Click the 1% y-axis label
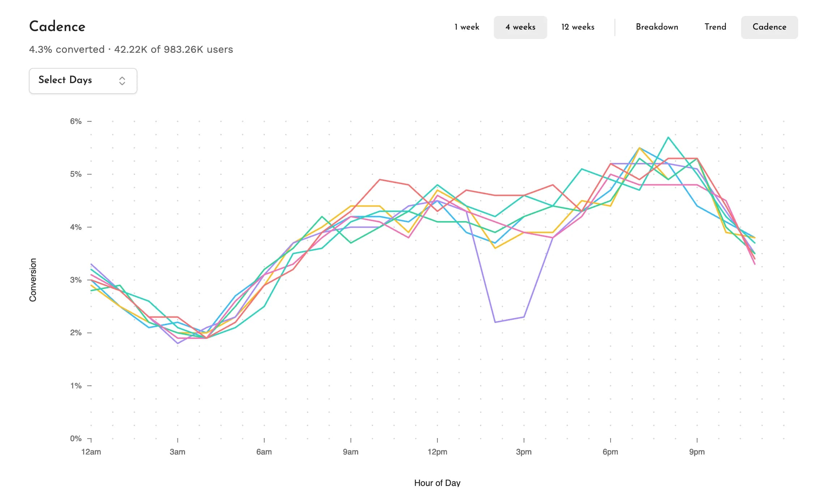 tap(76, 386)
